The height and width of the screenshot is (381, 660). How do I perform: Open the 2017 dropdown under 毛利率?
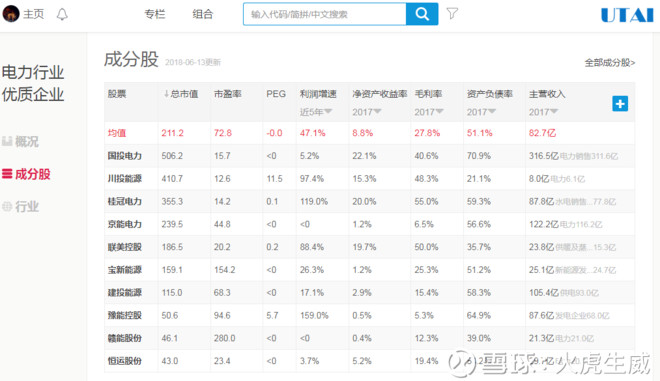(x=428, y=112)
